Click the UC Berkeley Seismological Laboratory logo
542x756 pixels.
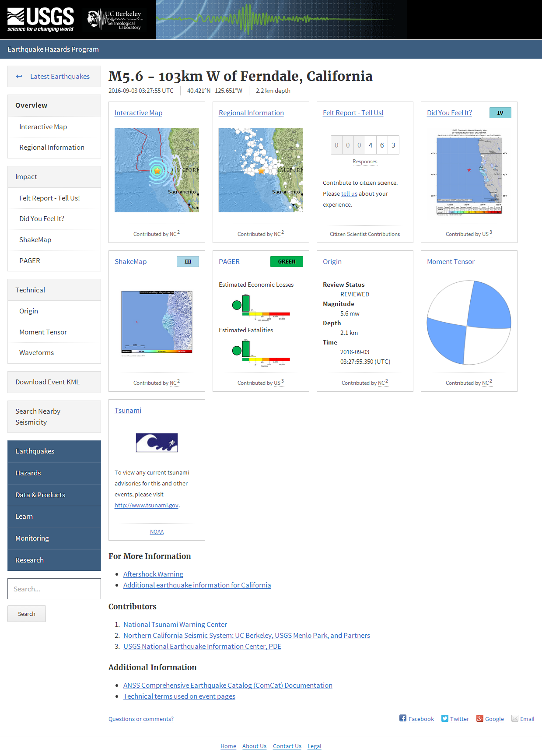pyautogui.click(x=115, y=20)
